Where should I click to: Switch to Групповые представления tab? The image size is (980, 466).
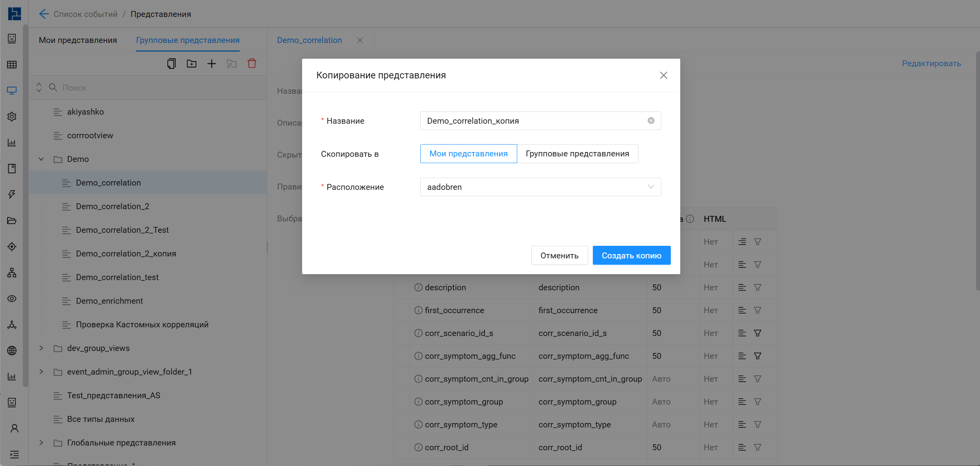(x=188, y=40)
